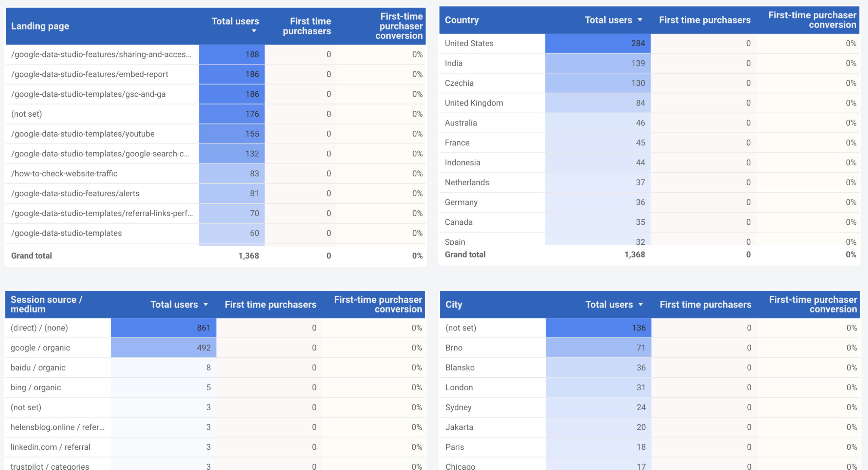Screen dimensions: 868x470
Task: Click sort arrow under Landing page Total users
Action: click(x=254, y=31)
